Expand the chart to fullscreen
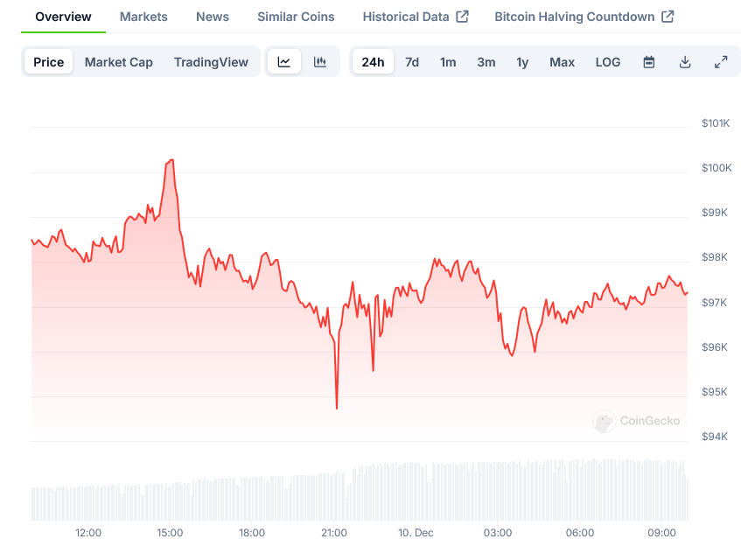The image size is (741, 560). [x=721, y=62]
